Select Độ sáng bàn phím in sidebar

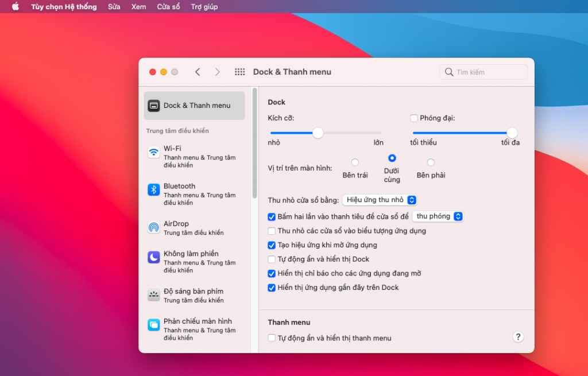(x=194, y=295)
